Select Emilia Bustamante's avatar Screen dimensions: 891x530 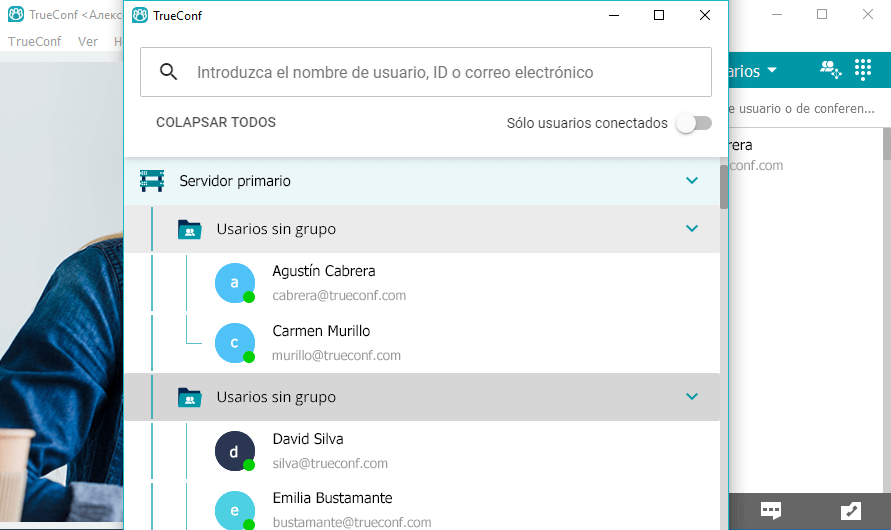coord(235,510)
